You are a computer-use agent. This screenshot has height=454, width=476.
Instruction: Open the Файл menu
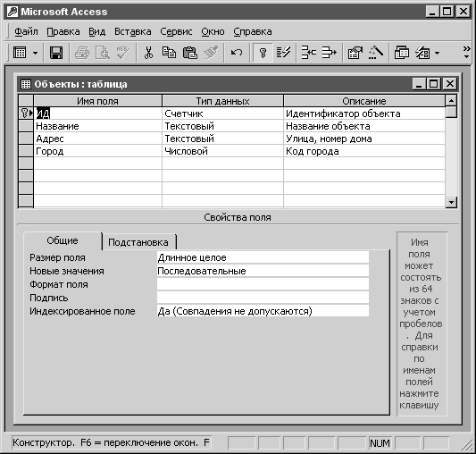click(x=26, y=31)
